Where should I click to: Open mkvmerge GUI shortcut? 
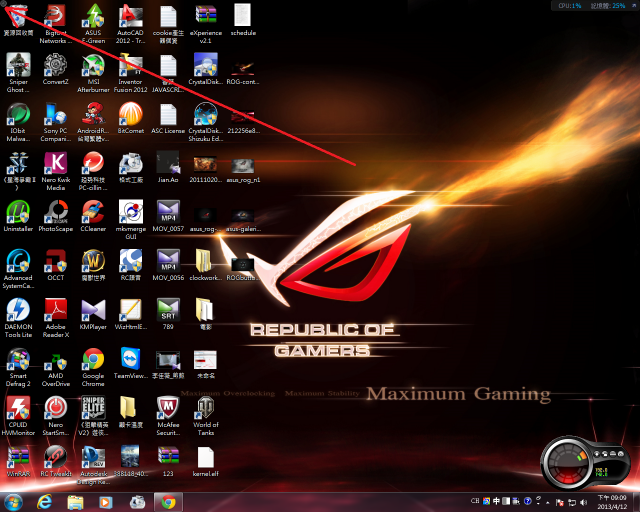pyautogui.click(x=131, y=220)
